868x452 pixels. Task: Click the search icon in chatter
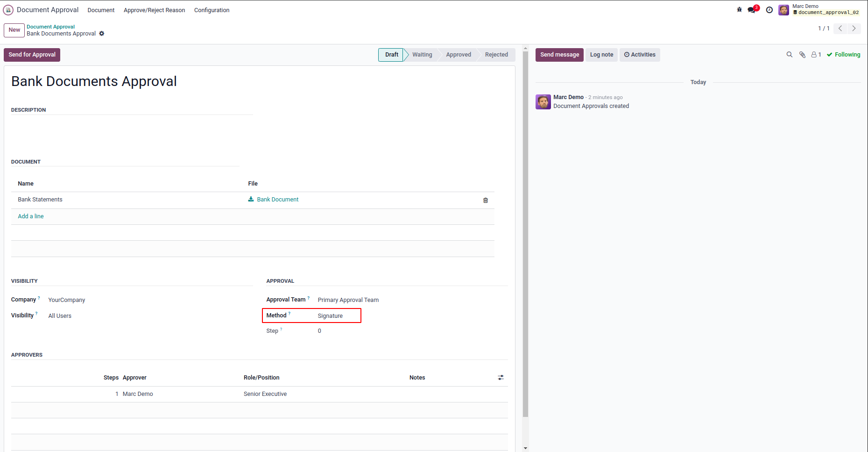[790, 55]
